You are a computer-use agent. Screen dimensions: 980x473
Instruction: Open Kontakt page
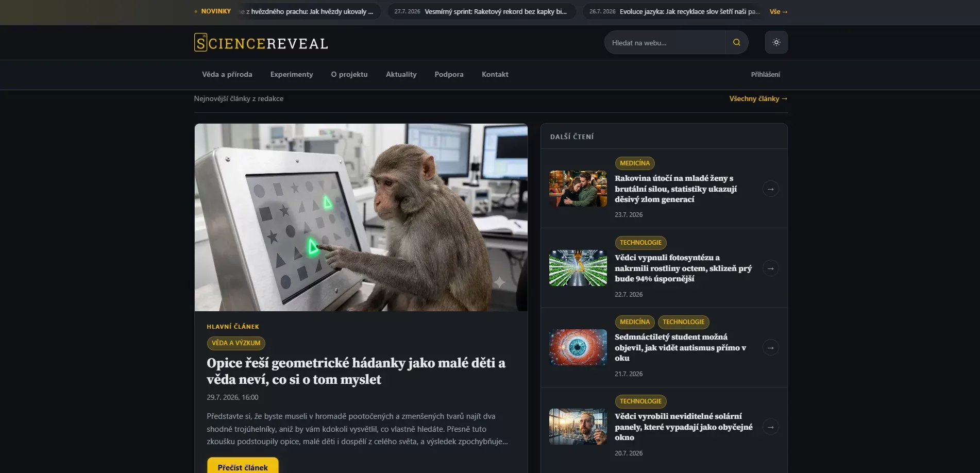[495, 75]
